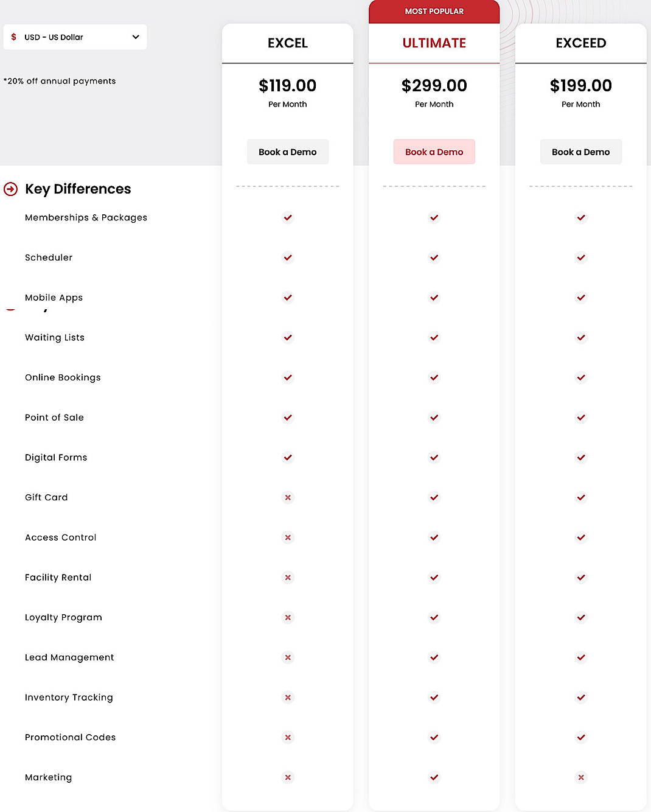Click the checkmark for Scheduler under Excel plan
This screenshot has width=651, height=812.
288,257
